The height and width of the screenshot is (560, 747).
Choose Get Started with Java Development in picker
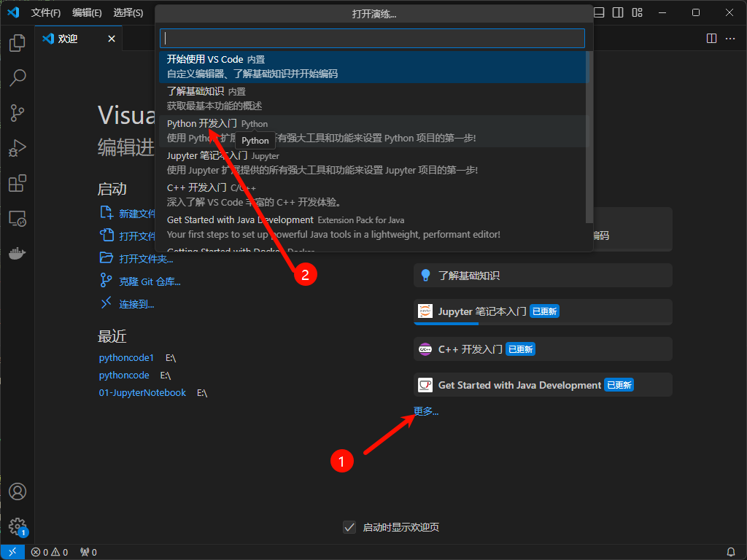[x=374, y=227]
